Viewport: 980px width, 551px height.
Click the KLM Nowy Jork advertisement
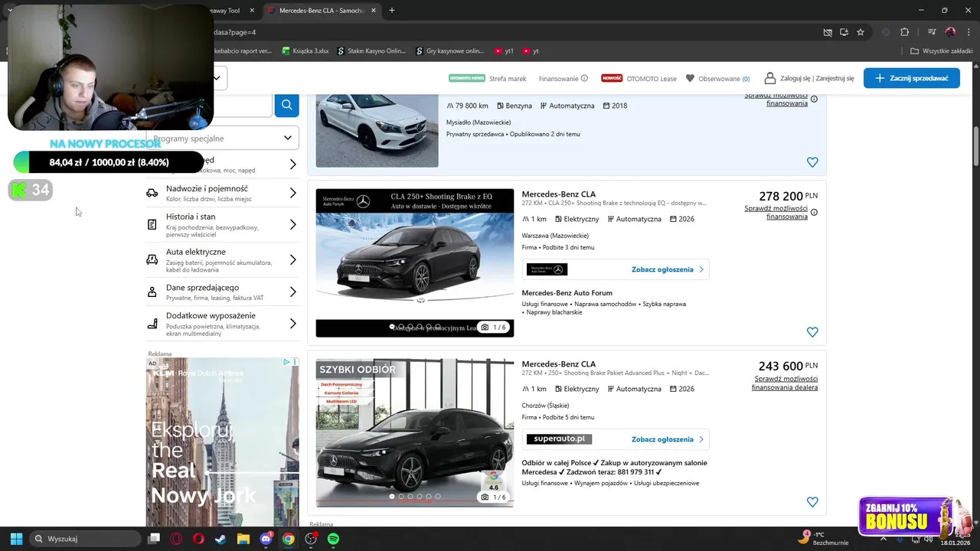(222, 442)
